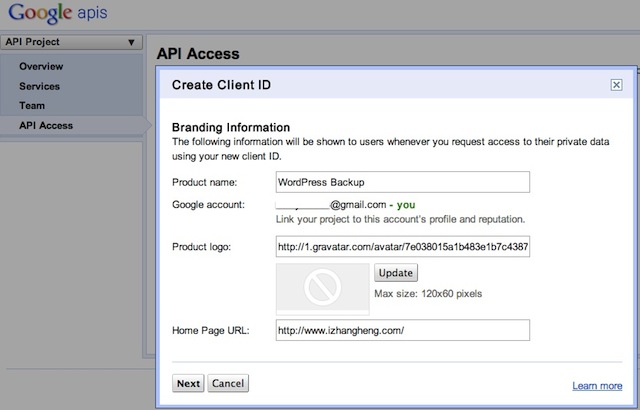Click the Home Page URL field
Image resolution: width=640 pixels, height=410 pixels.
click(x=403, y=330)
